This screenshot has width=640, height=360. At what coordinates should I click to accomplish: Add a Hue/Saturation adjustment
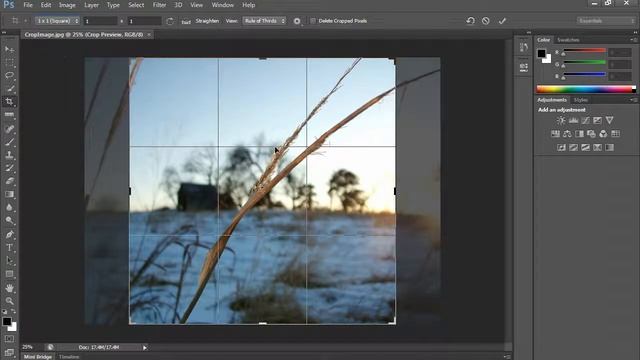pyautogui.click(x=556, y=134)
